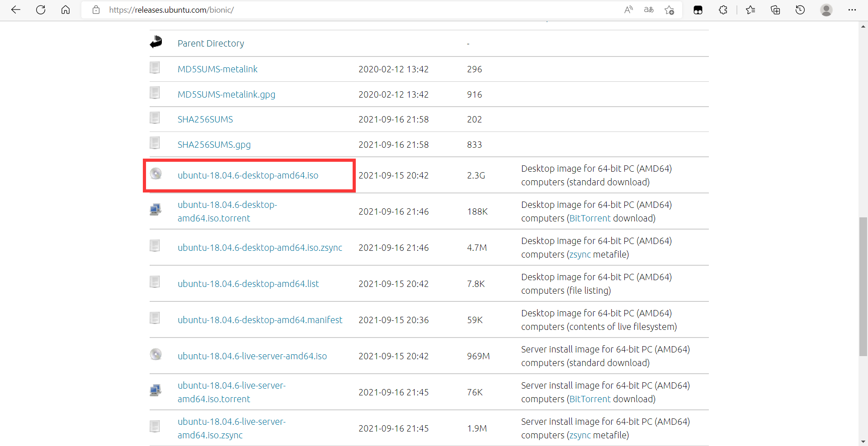Viewport: 868px width, 446px height.
Task: Select the 7.8K size value
Action: tap(476, 284)
